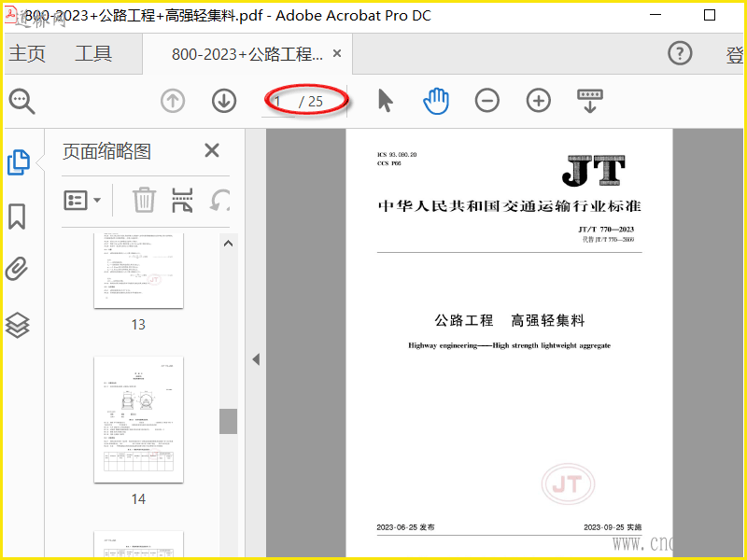Zoom in with the plus icon
This screenshot has width=747, height=560.
539,101
